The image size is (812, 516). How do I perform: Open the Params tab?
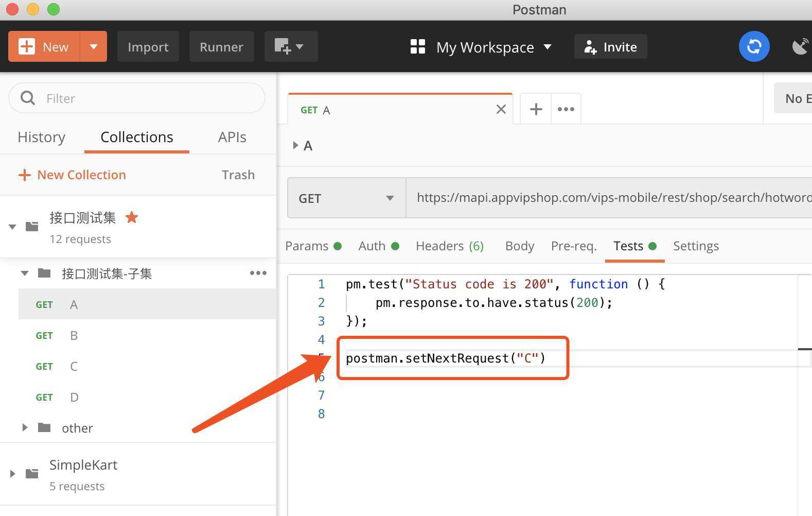pos(313,246)
